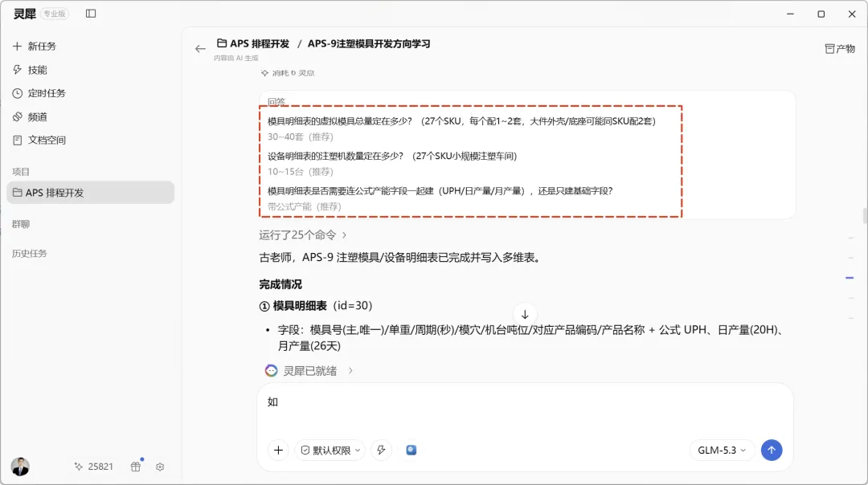Open 文档空间 document space

coord(39,140)
